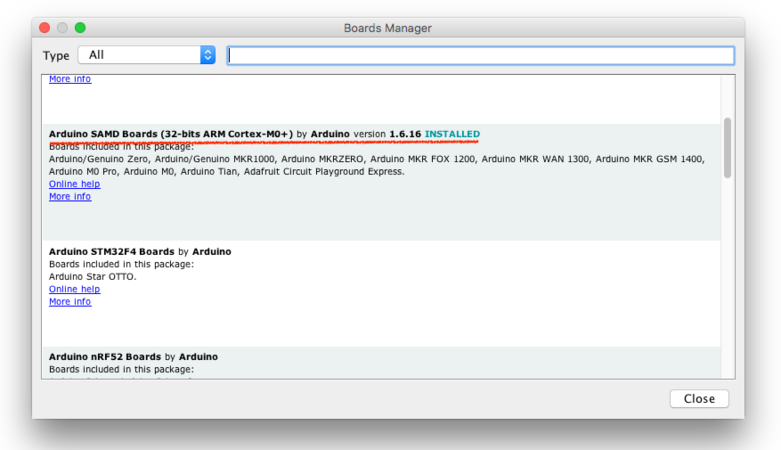
Task: Click the version 1.6.16 text
Action: click(387, 134)
